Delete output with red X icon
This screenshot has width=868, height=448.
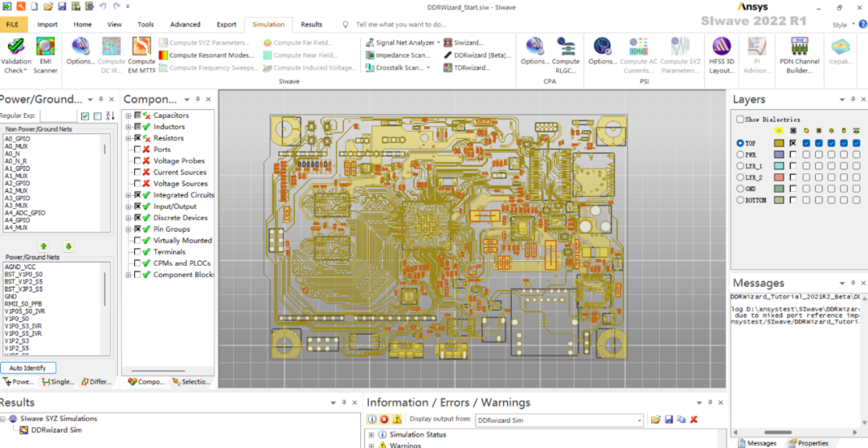click(x=694, y=421)
